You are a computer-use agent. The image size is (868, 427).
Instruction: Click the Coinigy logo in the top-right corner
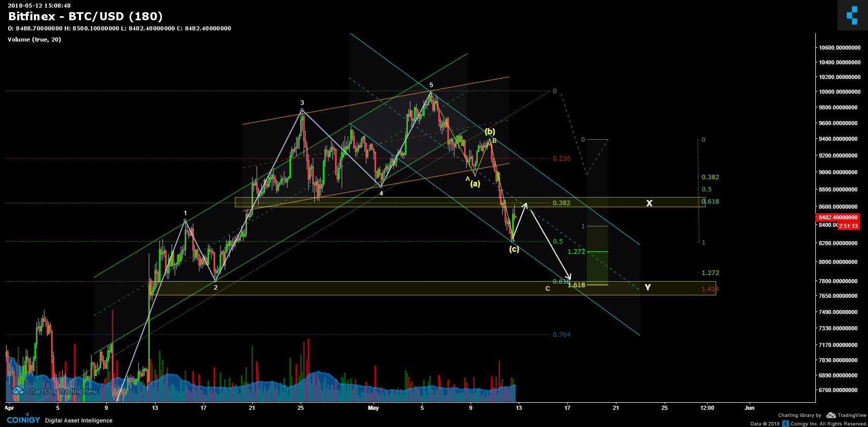[852, 15]
